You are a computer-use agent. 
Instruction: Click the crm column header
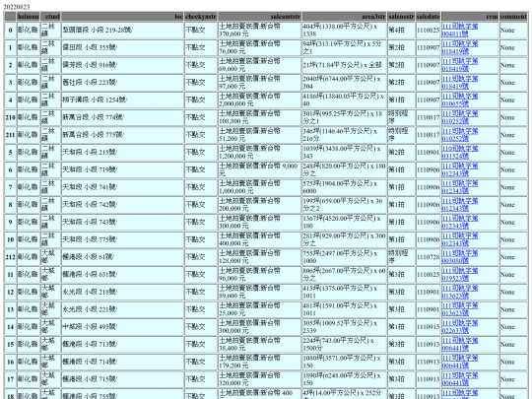[x=470, y=17]
